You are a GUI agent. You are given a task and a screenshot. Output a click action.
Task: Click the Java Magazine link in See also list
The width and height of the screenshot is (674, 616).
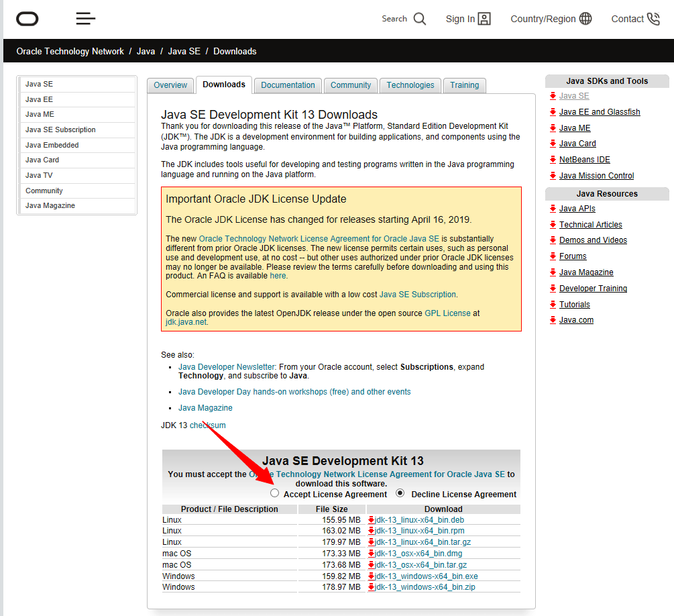[x=205, y=408]
